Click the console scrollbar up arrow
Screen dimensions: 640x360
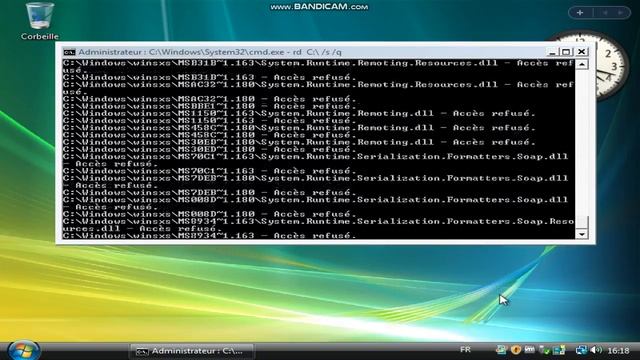(x=582, y=64)
